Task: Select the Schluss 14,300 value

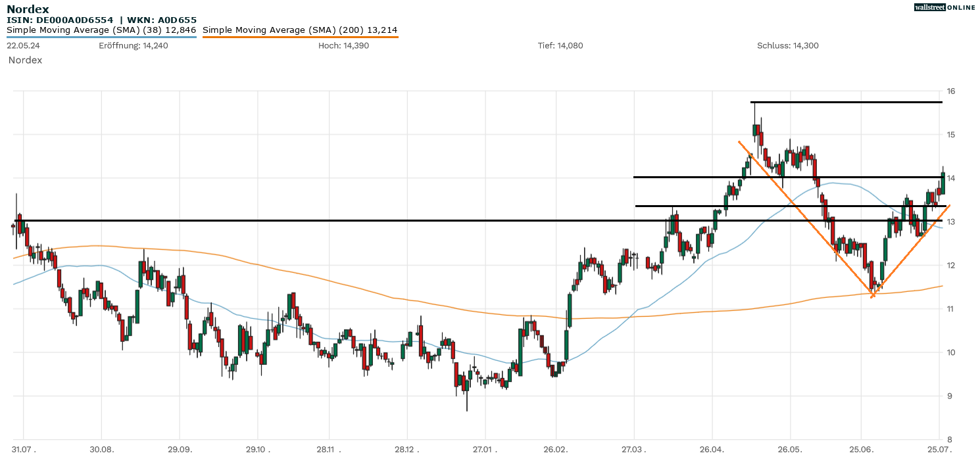Action: pos(788,45)
